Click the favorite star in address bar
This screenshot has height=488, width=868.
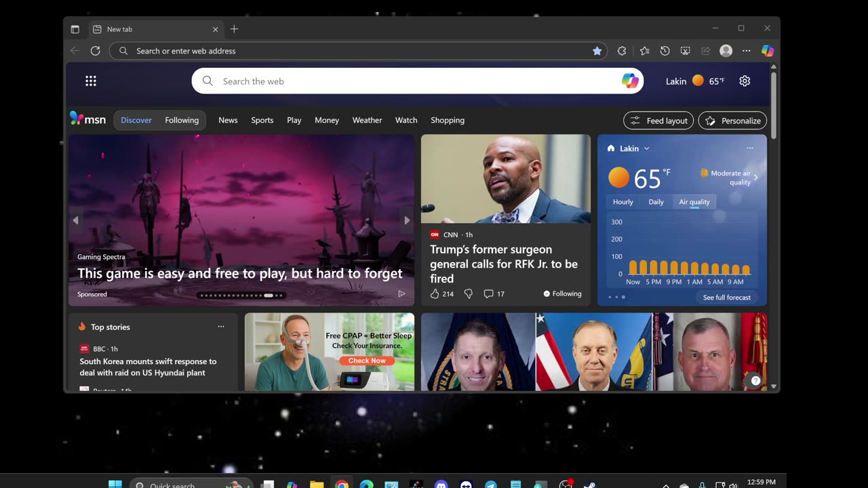pyautogui.click(x=597, y=51)
